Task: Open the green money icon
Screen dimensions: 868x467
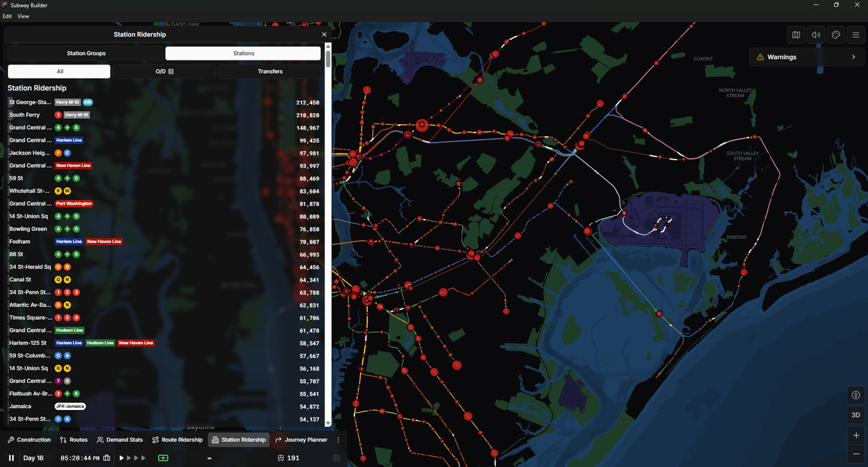Action: [163, 458]
